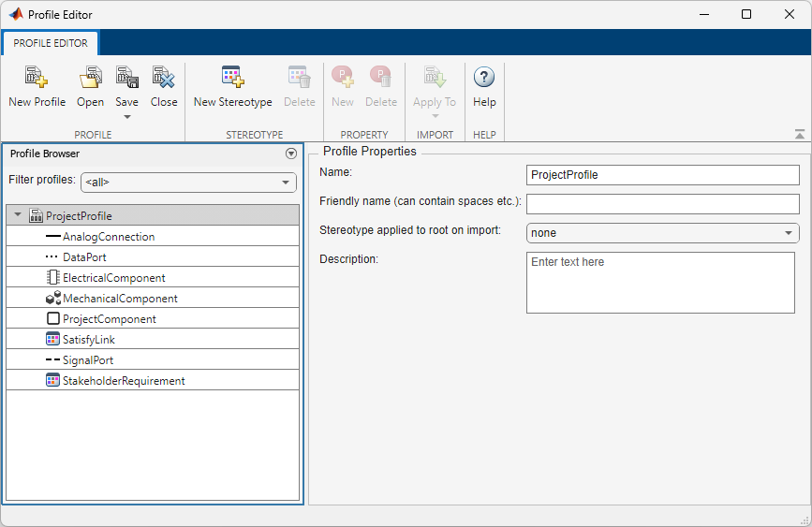
Task: Click the New Profile icon
Action: [37, 78]
